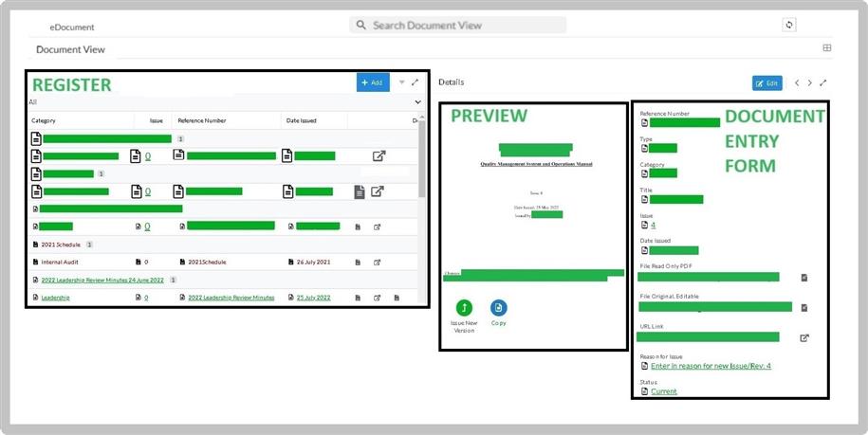Expand the Details panel to full screen

[x=822, y=83]
